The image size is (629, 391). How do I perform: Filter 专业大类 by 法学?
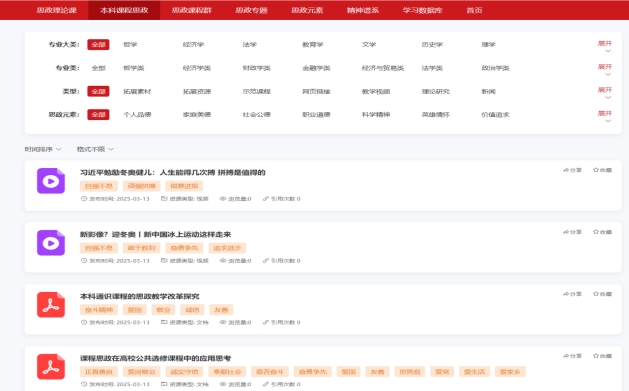coord(250,45)
